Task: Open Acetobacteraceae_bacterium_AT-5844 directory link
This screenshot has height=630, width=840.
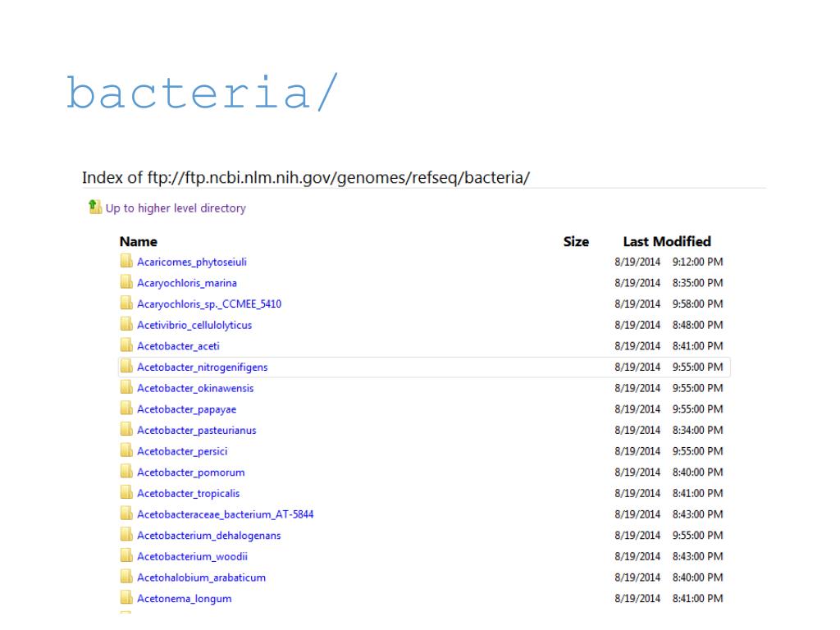Action: [x=226, y=514]
